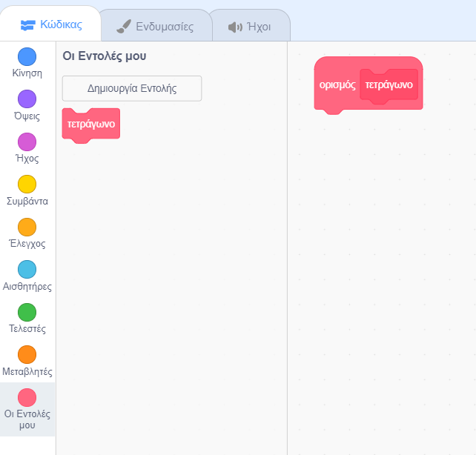Click the Οι Εντολές μου palette heading

pyautogui.click(x=105, y=56)
